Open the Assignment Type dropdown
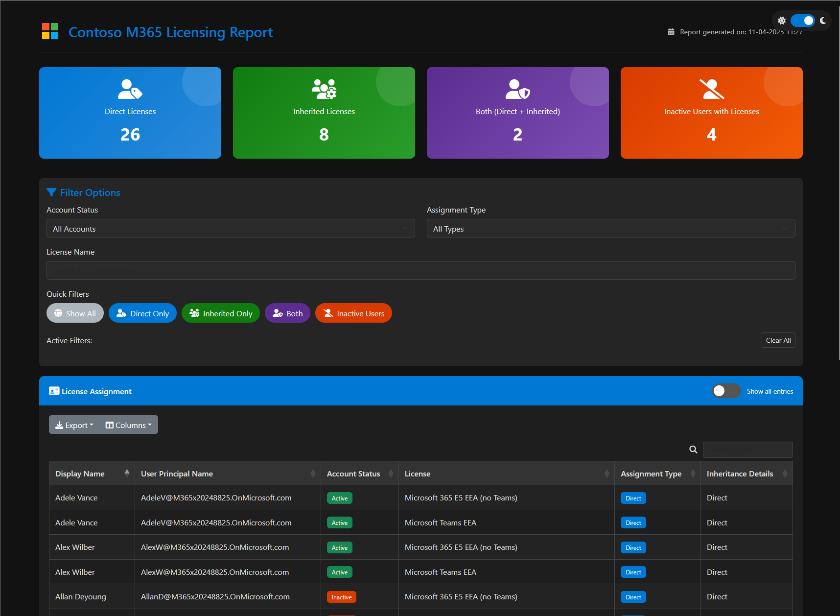The image size is (840, 616). point(610,229)
